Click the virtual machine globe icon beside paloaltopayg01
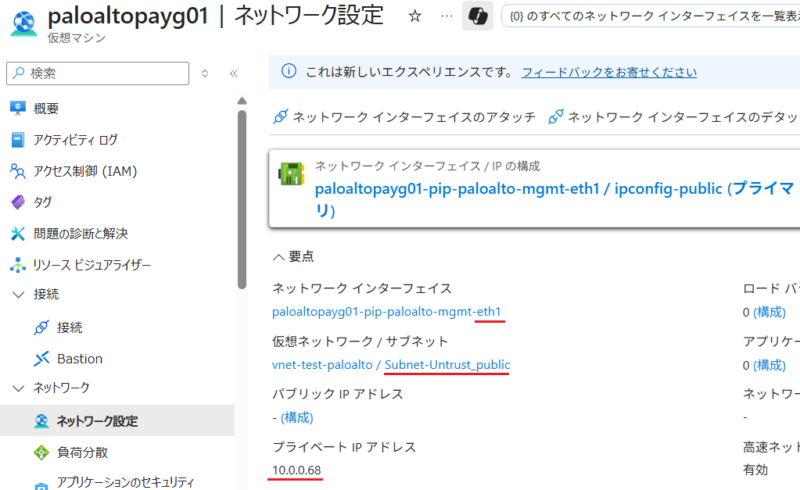 tap(23, 23)
